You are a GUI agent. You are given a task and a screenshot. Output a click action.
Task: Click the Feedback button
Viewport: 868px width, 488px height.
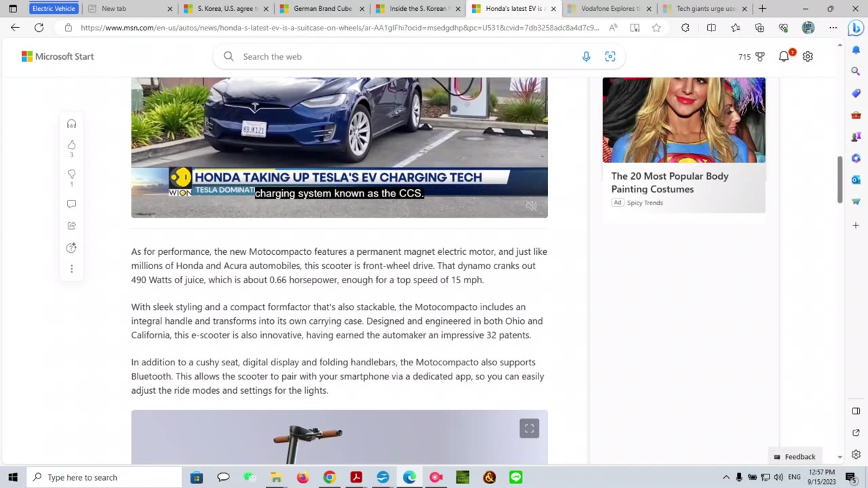(x=795, y=457)
